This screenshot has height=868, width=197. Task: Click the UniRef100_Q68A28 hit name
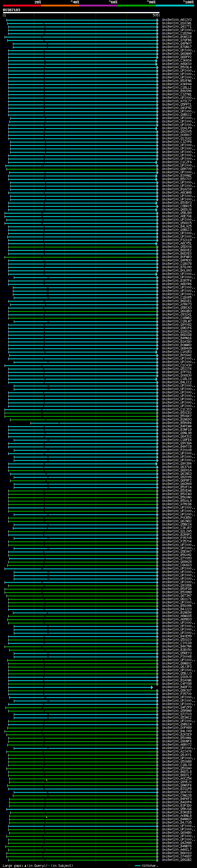pos(177,562)
